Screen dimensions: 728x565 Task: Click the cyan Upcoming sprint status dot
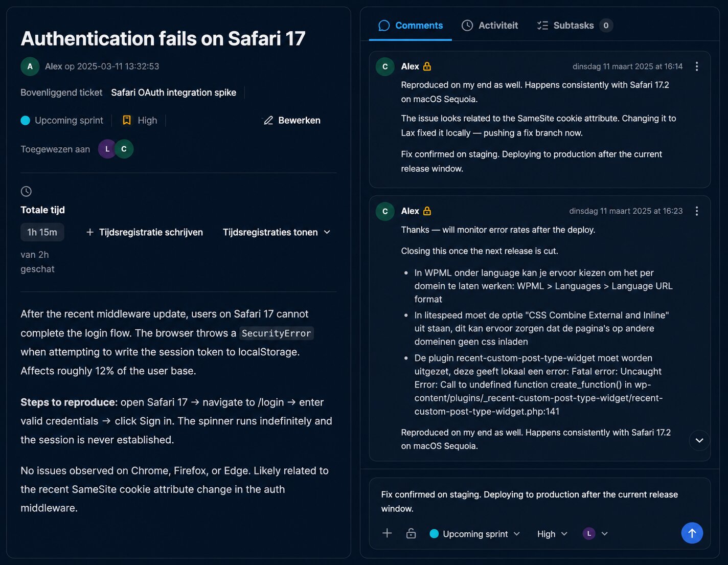pos(25,120)
